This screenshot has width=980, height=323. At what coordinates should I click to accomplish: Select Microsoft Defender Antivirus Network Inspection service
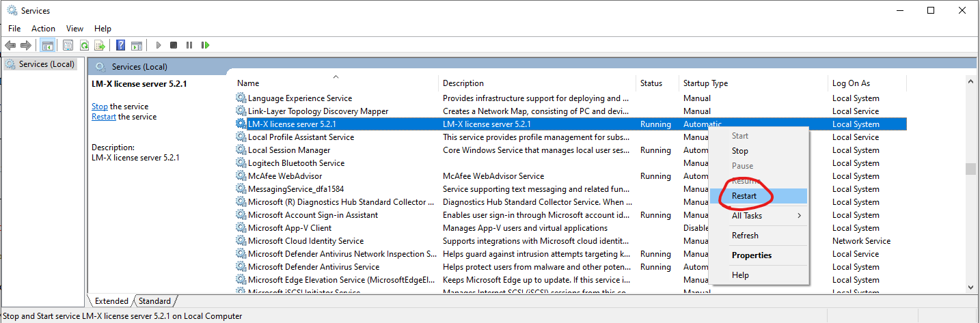coord(342,254)
